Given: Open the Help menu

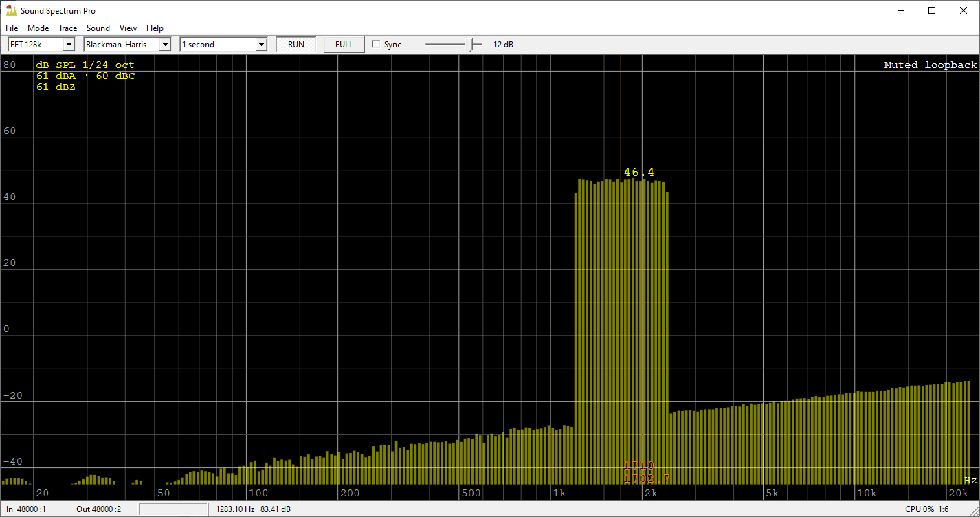Looking at the screenshot, I should (155, 27).
